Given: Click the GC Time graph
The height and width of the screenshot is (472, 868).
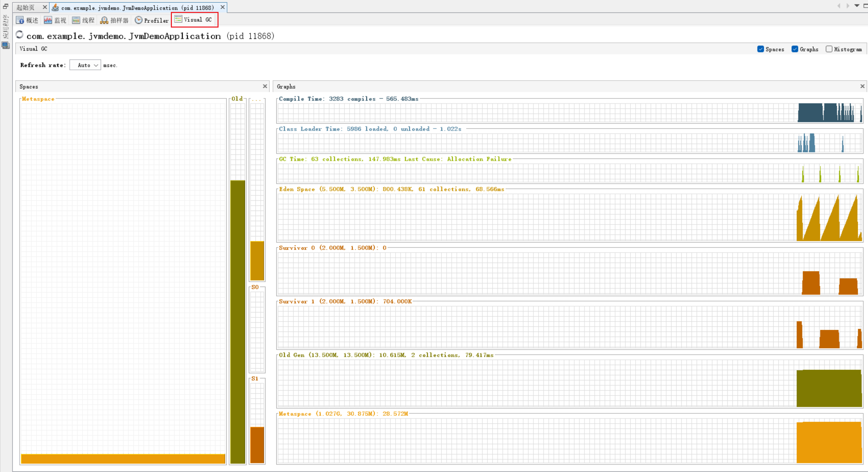Looking at the screenshot, I should [570, 173].
